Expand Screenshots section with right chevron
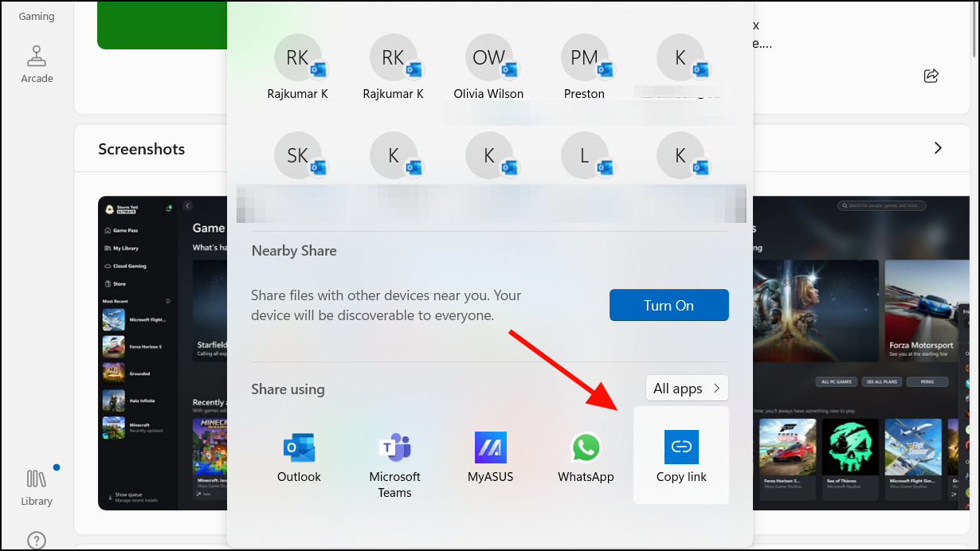Viewport: 980px width, 551px height. [x=938, y=148]
